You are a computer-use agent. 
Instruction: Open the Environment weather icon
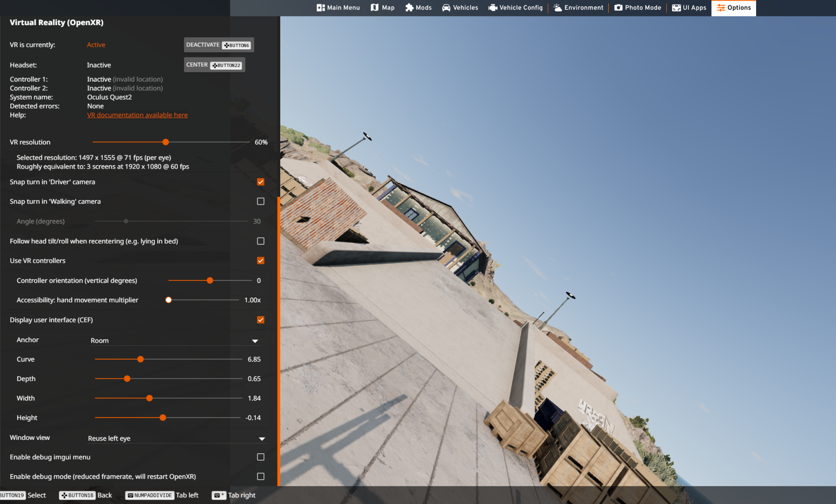558,8
